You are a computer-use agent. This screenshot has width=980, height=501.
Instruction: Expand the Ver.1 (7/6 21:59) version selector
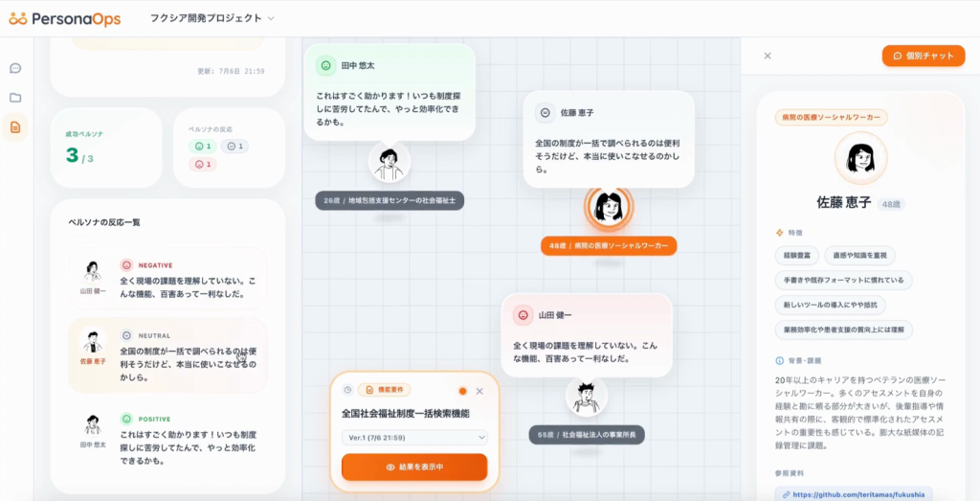tap(414, 437)
